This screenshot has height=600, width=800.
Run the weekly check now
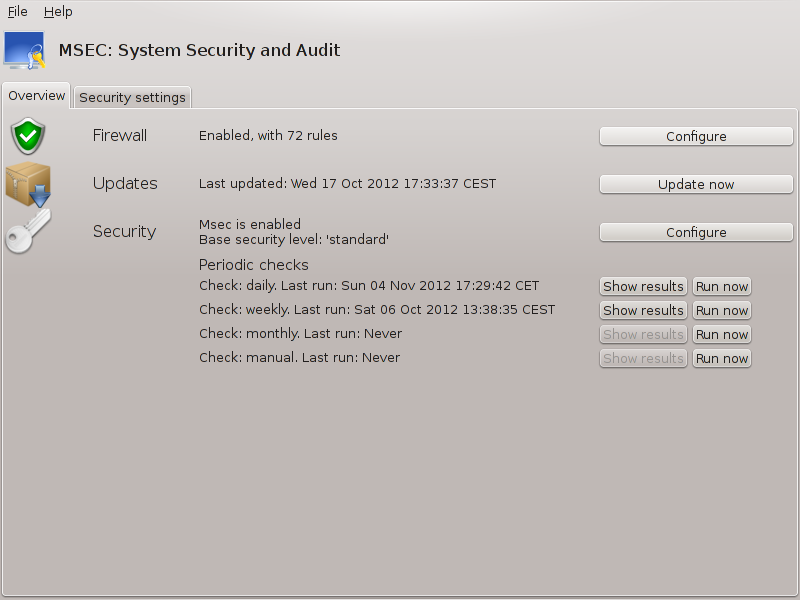[722, 310]
